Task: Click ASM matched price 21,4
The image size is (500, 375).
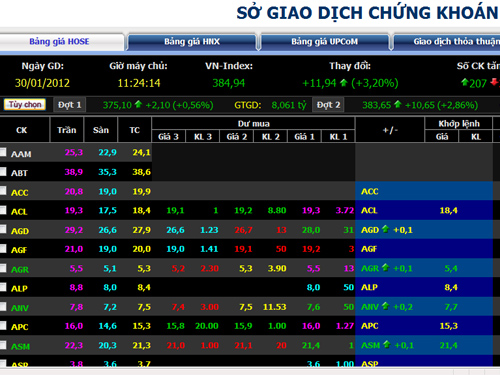Action: pyautogui.click(x=449, y=345)
